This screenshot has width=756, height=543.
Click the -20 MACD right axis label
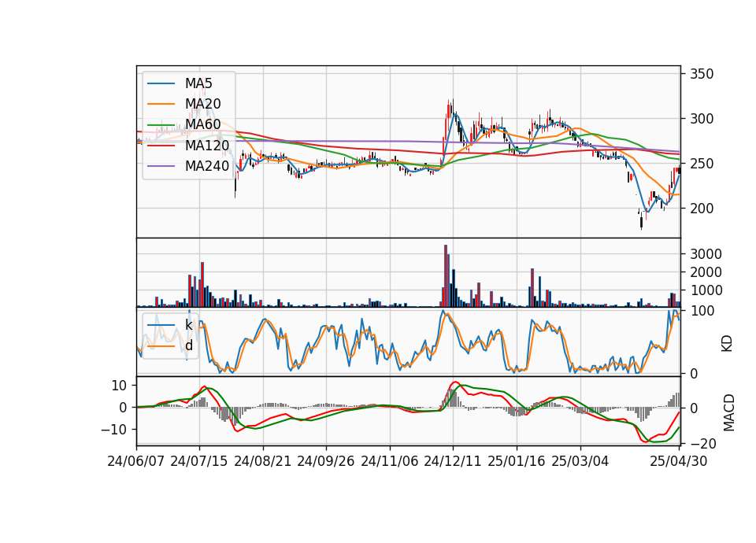(703, 443)
